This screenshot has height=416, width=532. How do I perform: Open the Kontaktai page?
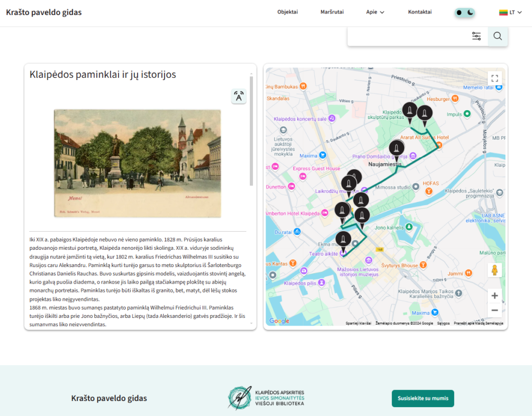(x=420, y=12)
